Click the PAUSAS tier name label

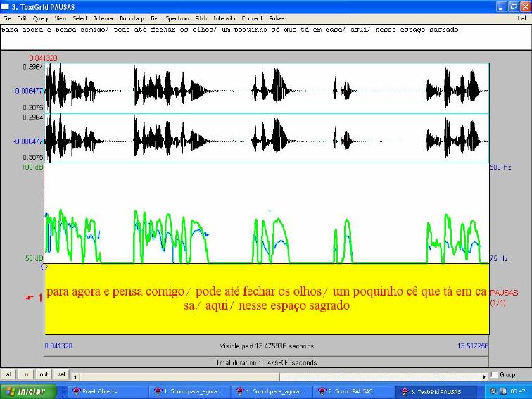coord(504,293)
